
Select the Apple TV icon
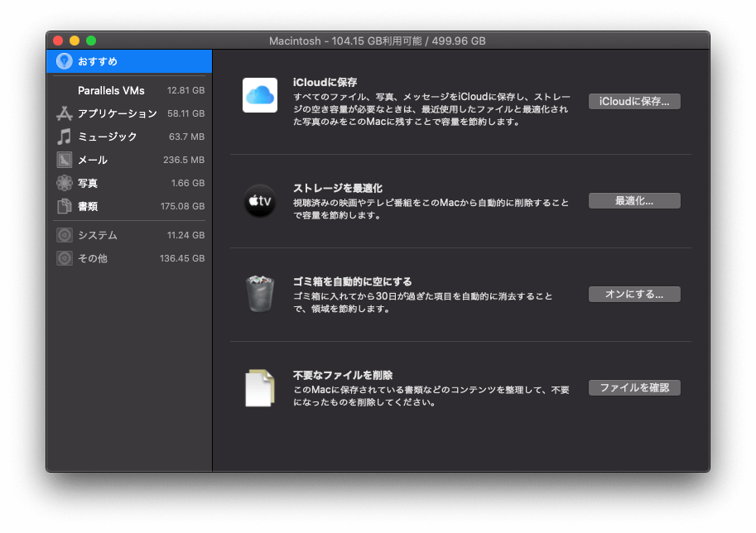259,199
